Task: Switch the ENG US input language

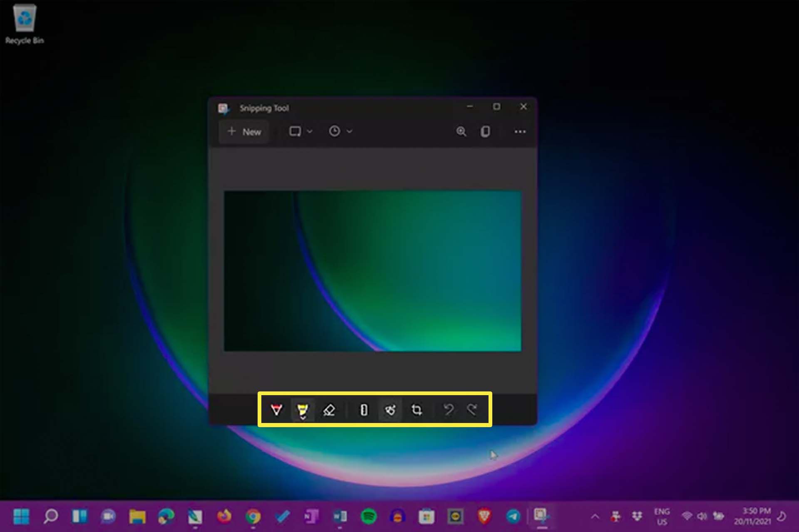Action: [x=662, y=517]
